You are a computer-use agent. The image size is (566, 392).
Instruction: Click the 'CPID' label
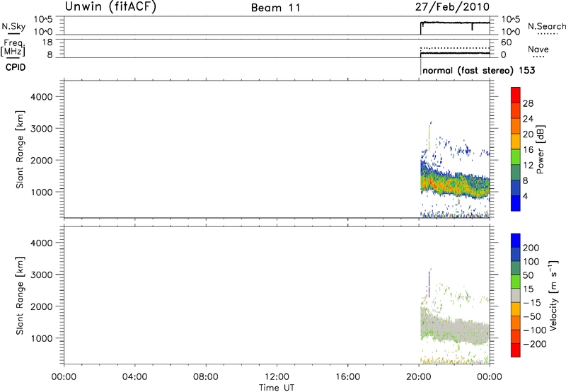[x=15, y=67]
